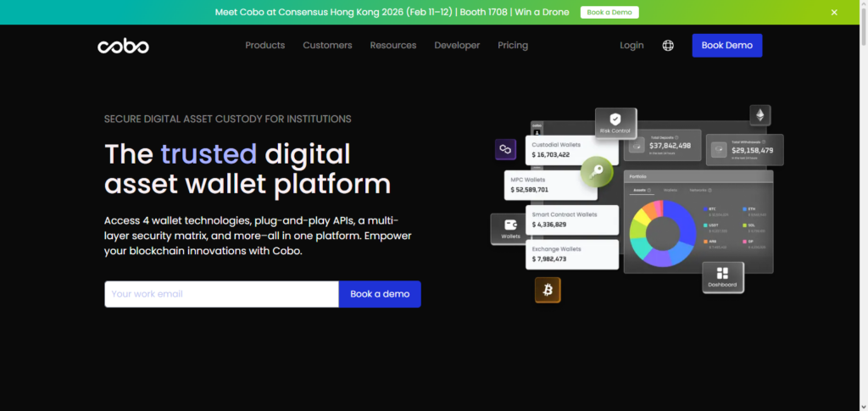
Task: Open the Dashboard icon tile
Action: pos(722,277)
